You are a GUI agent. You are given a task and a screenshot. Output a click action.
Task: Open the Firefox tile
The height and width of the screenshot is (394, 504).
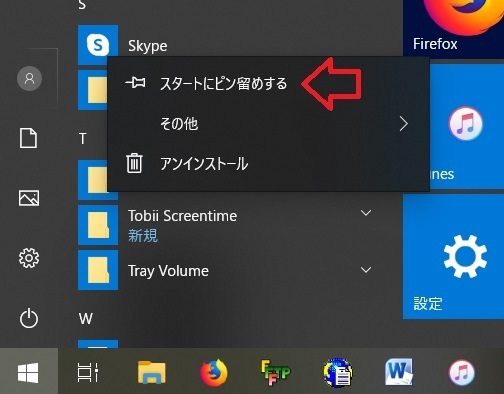453,28
